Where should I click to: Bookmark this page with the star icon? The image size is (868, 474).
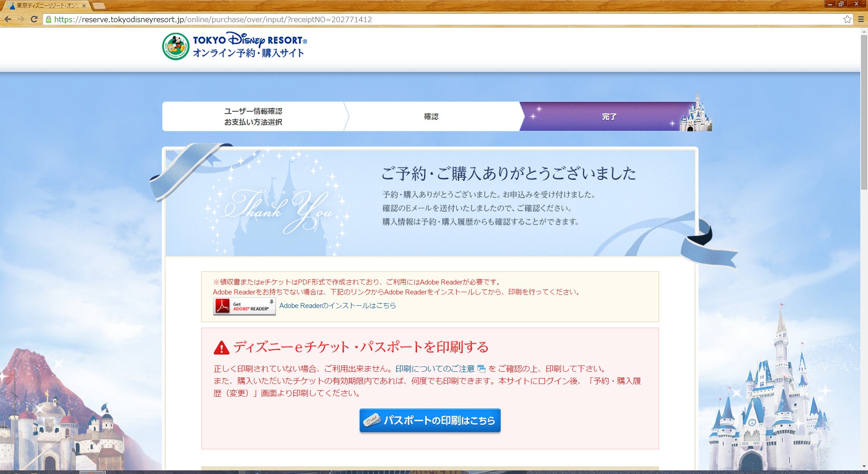tap(847, 19)
